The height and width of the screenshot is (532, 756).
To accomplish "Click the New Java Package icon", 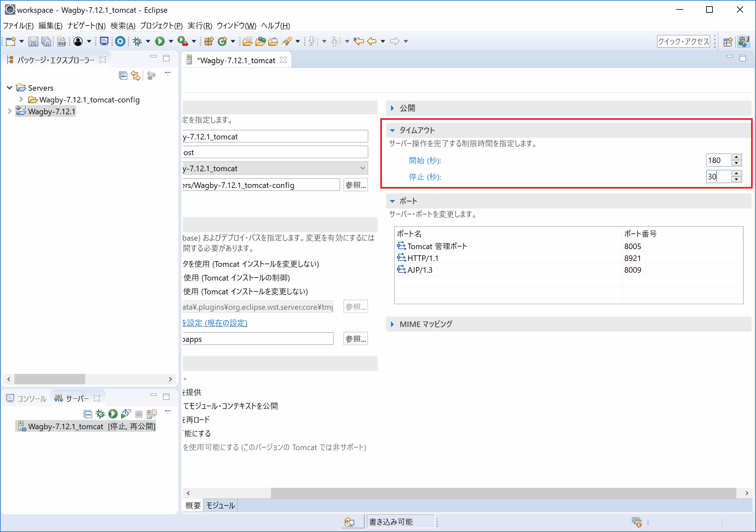I will click(x=208, y=42).
